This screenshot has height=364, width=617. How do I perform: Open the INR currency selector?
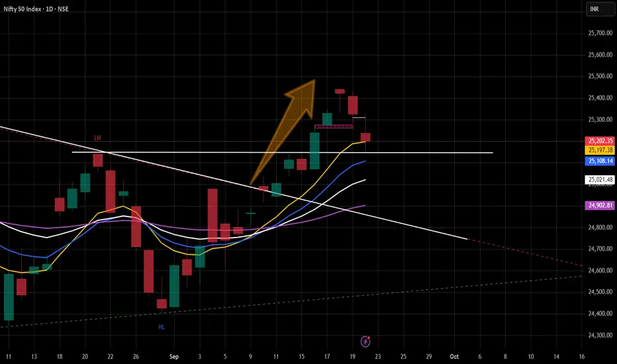point(600,9)
